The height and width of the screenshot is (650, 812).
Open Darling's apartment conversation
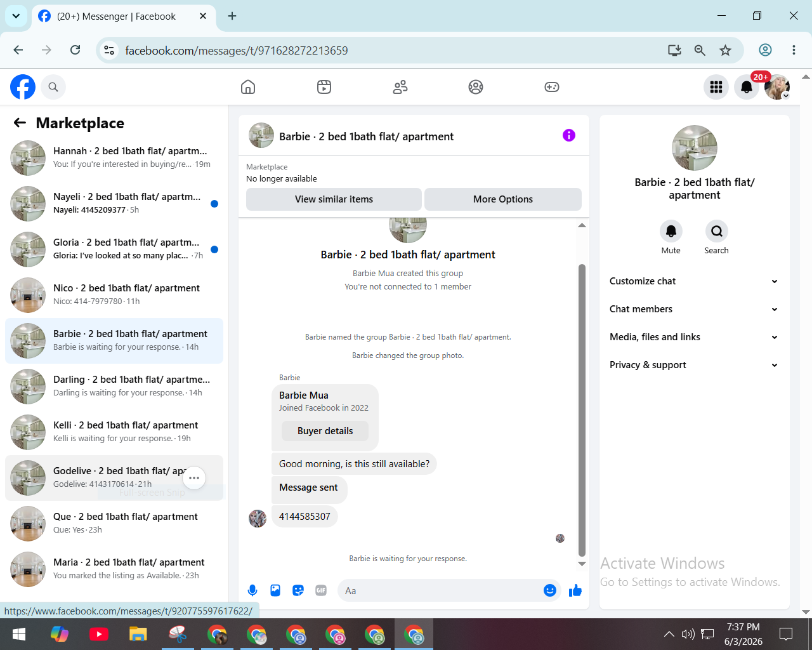pos(114,387)
